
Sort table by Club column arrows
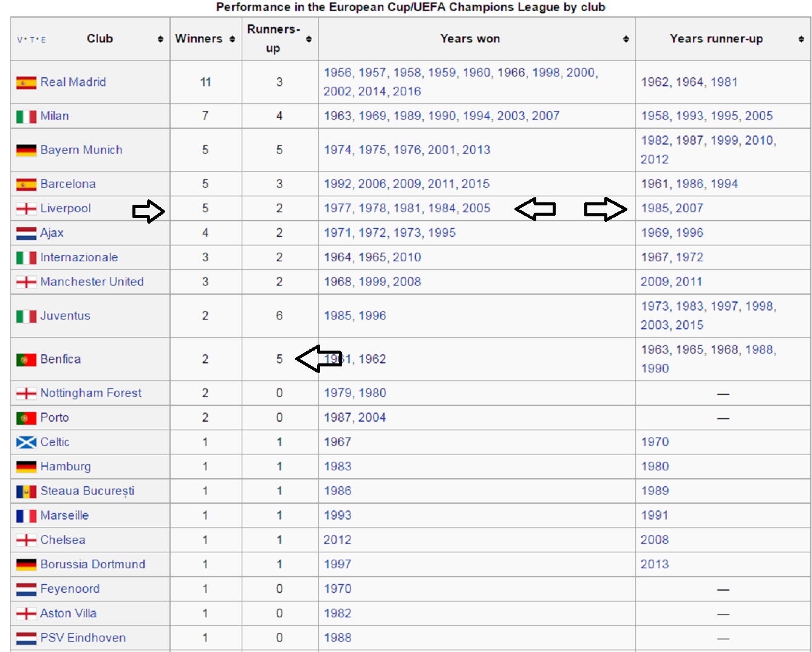pos(160,39)
